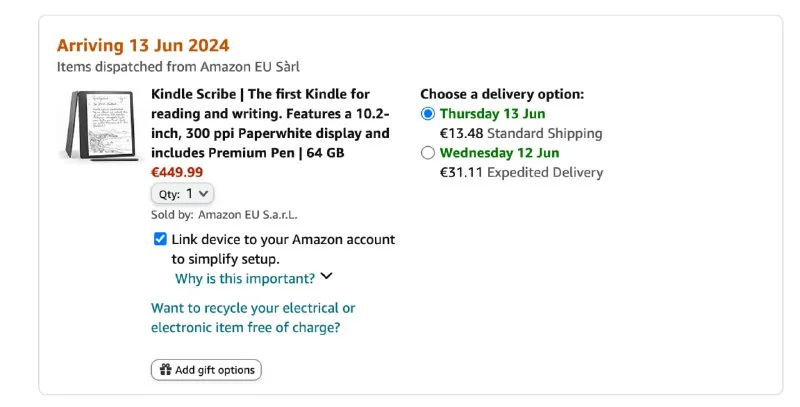Click the Why is this important? link

(245, 278)
